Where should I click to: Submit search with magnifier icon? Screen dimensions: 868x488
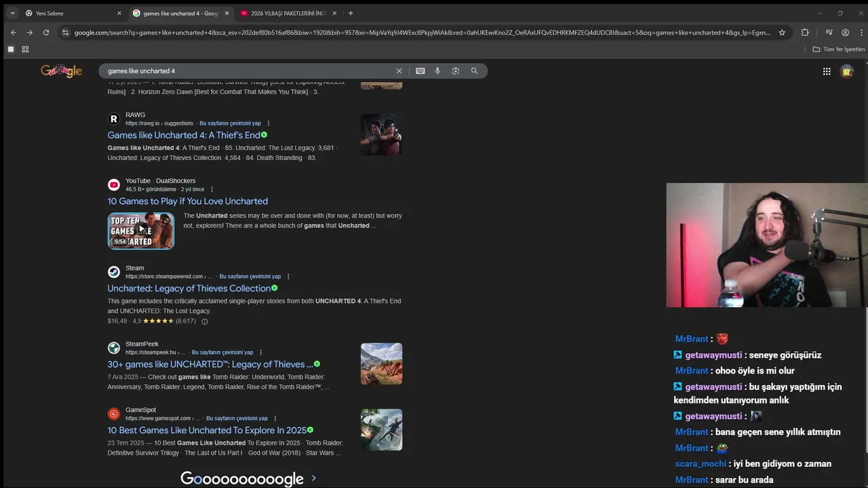474,70
